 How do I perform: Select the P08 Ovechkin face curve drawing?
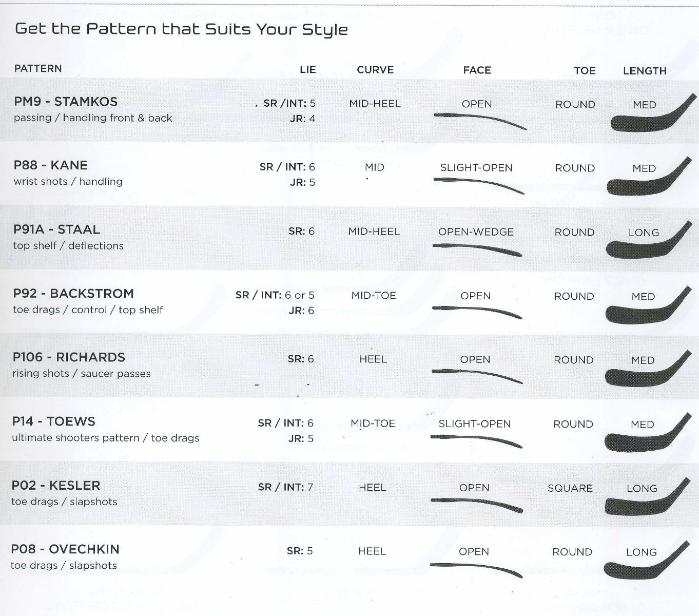pos(476,570)
